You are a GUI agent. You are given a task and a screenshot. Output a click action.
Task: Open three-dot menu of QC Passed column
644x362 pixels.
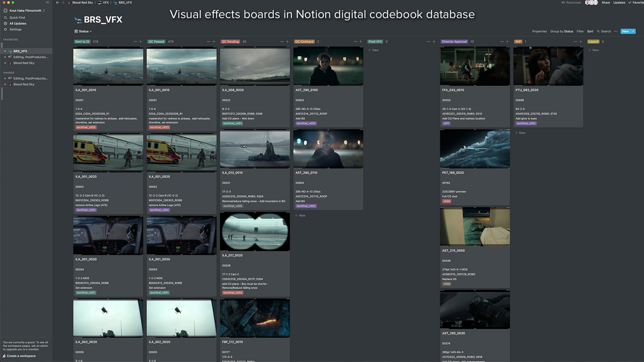[209, 42]
